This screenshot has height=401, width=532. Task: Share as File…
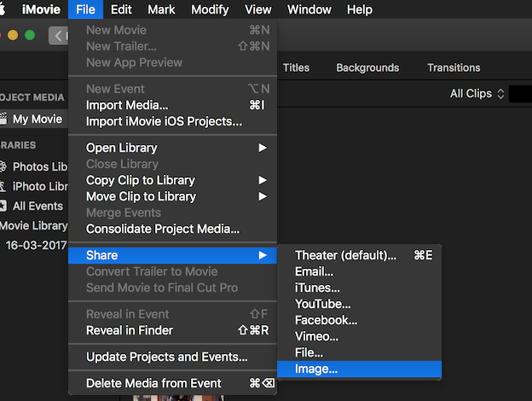point(359,352)
